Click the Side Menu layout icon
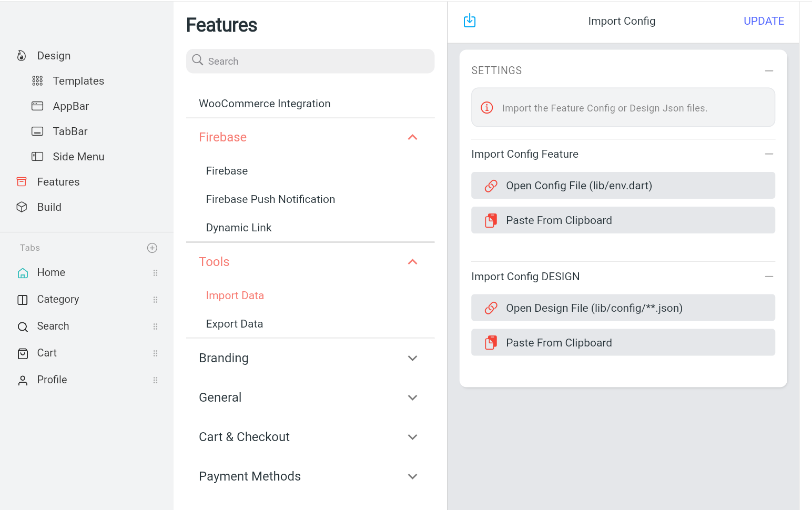The width and height of the screenshot is (812, 510). (x=37, y=157)
